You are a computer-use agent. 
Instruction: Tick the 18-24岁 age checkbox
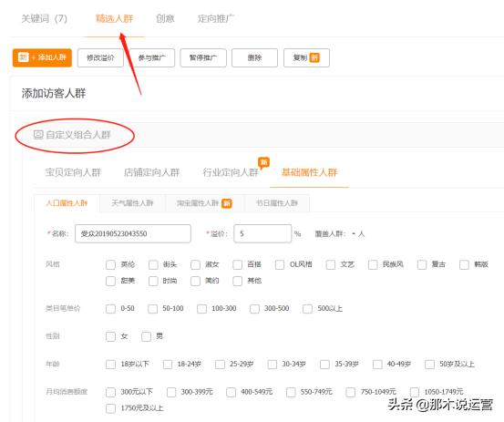coord(168,365)
